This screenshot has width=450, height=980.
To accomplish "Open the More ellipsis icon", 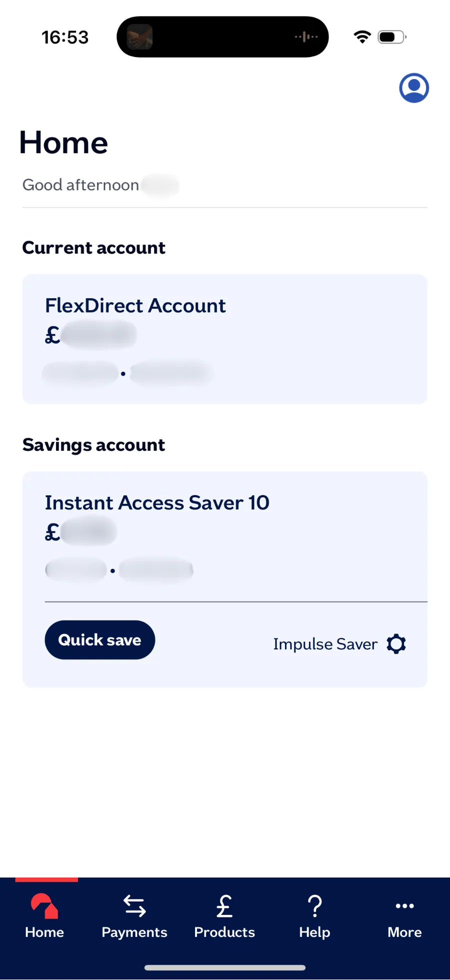I will pos(404,905).
